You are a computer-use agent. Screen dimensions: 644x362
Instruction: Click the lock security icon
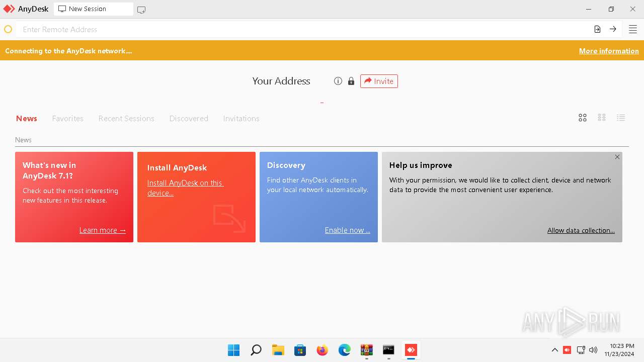point(351,81)
